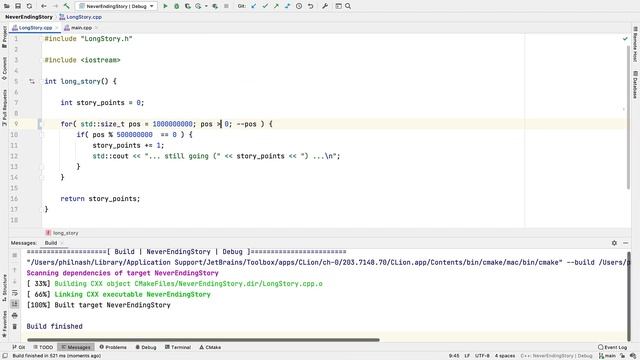This screenshot has height=360, width=640.
Task: Open the Commit tool window sidebar
Action: coord(4,68)
